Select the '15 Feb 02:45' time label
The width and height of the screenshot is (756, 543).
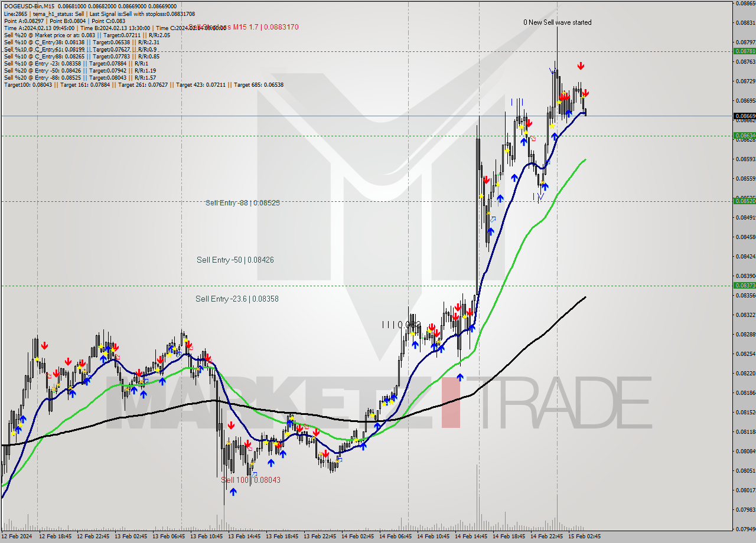pyautogui.click(x=585, y=537)
